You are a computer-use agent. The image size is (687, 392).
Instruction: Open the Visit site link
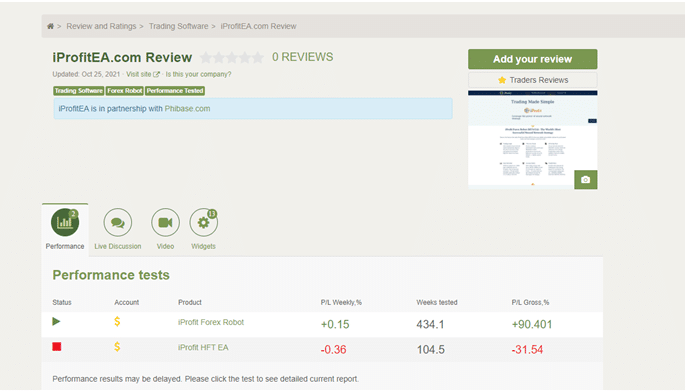pos(138,74)
